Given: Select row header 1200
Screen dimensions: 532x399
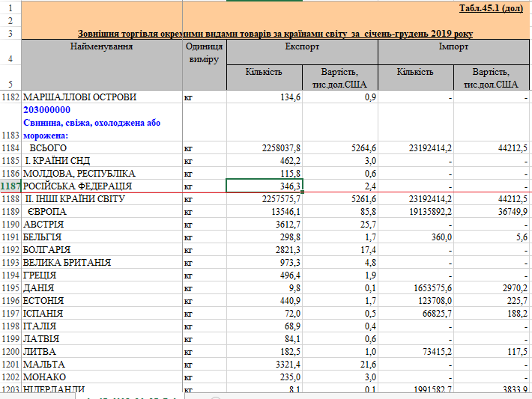Looking at the screenshot, I should pos(10,352).
